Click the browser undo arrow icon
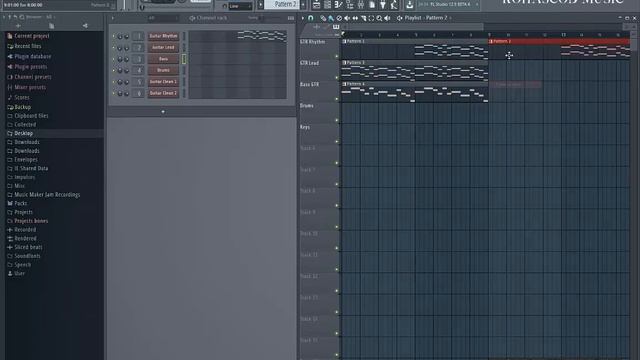The width and height of the screenshot is (640, 360). (15, 17)
